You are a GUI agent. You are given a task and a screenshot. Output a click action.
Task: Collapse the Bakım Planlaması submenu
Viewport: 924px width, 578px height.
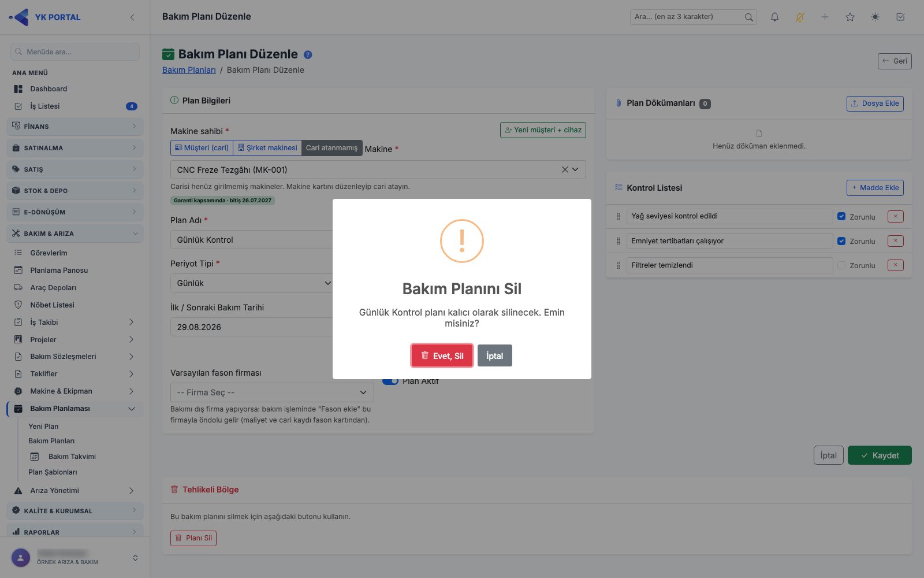(75, 408)
